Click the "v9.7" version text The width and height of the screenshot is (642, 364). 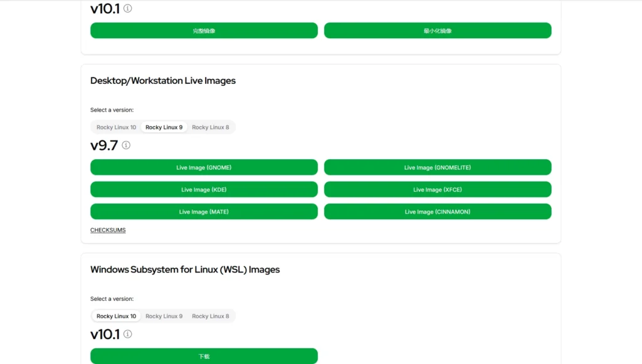(104, 145)
